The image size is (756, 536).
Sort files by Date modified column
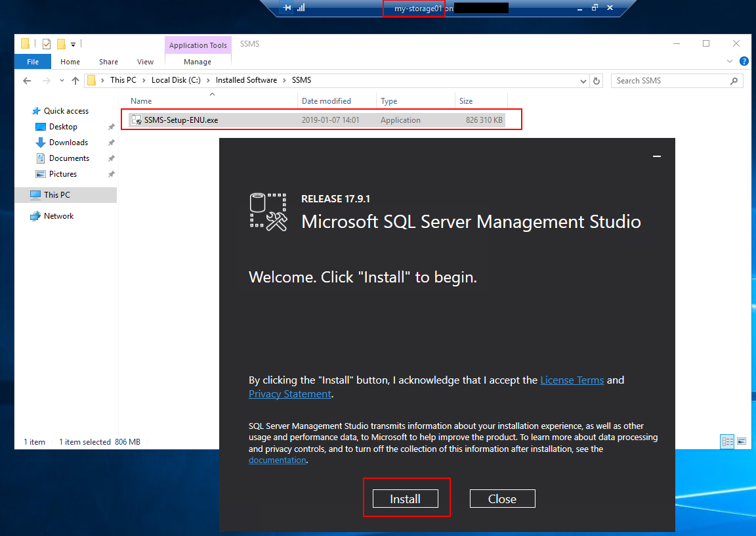[337, 101]
